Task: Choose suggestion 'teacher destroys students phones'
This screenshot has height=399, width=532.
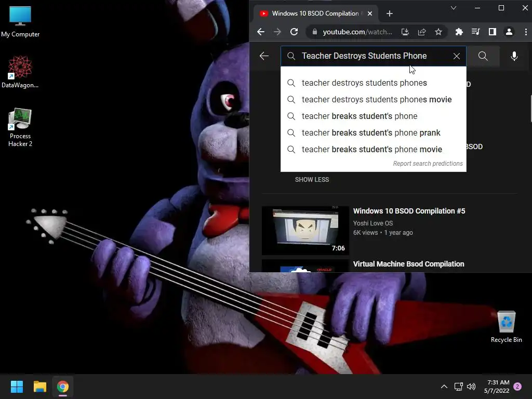Action: pos(373,83)
